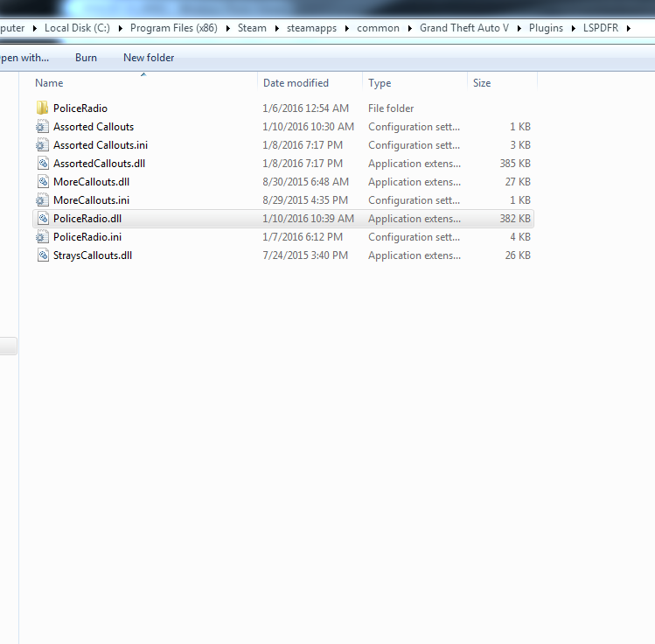Image resolution: width=655 pixels, height=644 pixels.
Task: Click the 3 KB size cell
Action: coord(520,145)
